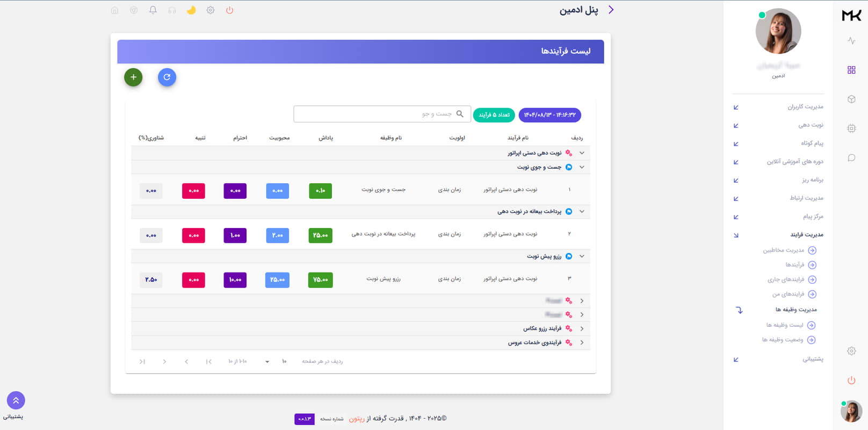Screen dimensions: 868x430
Task: Click the home icon in top bar
Action: point(114,10)
